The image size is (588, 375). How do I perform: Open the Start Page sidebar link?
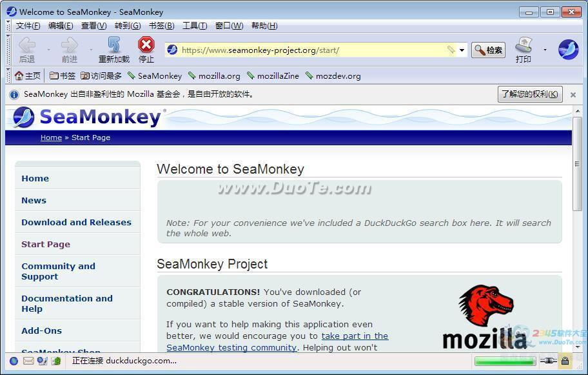(46, 245)
